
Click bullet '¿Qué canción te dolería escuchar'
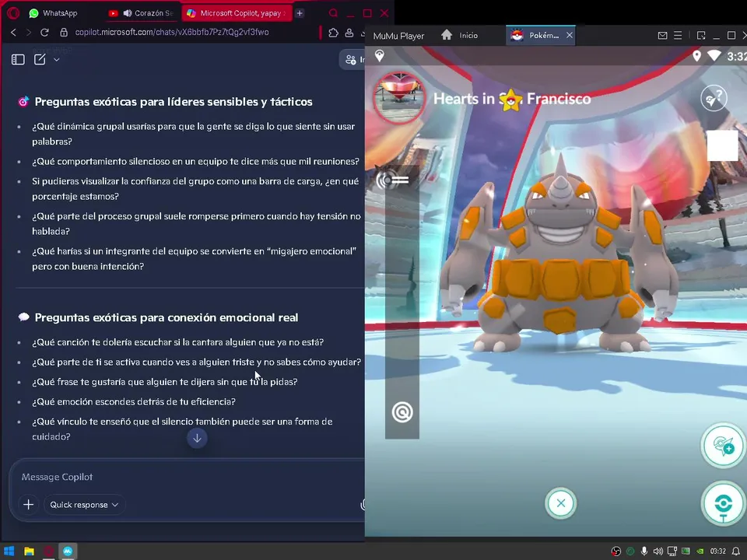point(177,342)
